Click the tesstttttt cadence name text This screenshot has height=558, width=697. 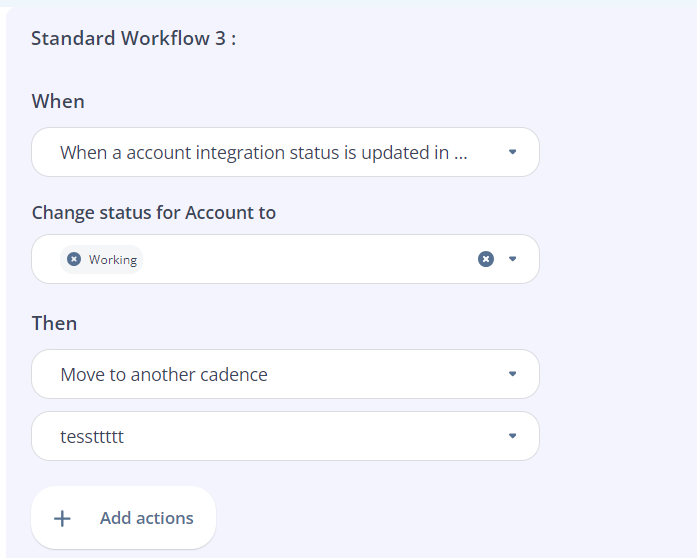pos(92,437)
